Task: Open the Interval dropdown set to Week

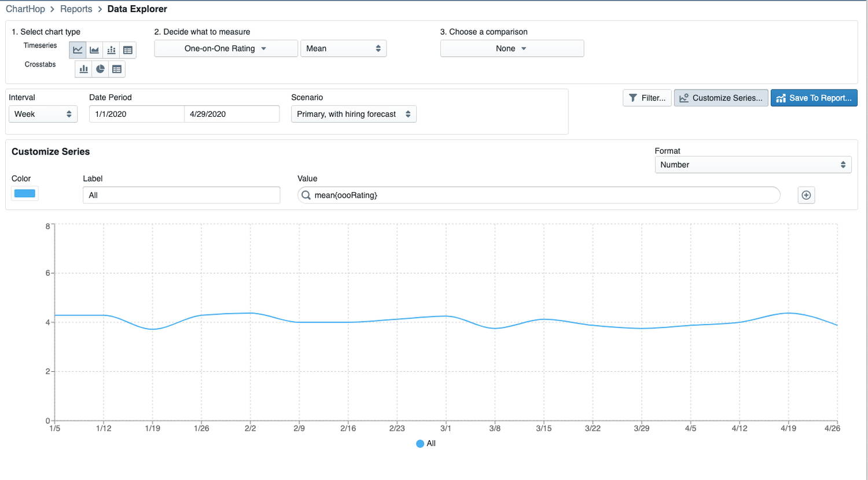Action: [43, 114]
